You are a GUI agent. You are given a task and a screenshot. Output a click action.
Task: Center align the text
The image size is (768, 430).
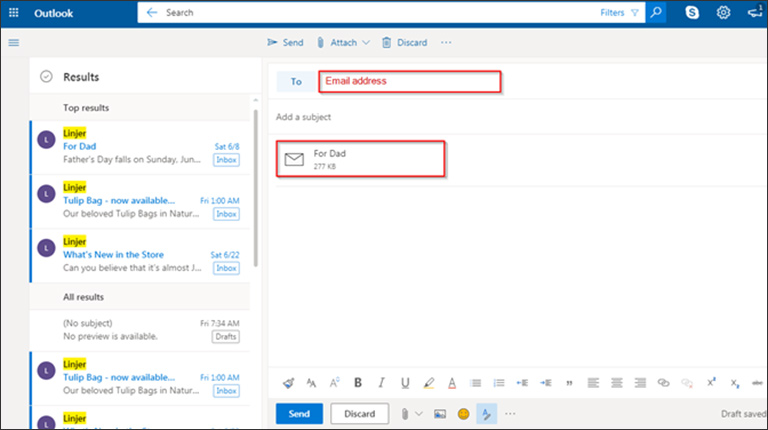click(617, 383)
